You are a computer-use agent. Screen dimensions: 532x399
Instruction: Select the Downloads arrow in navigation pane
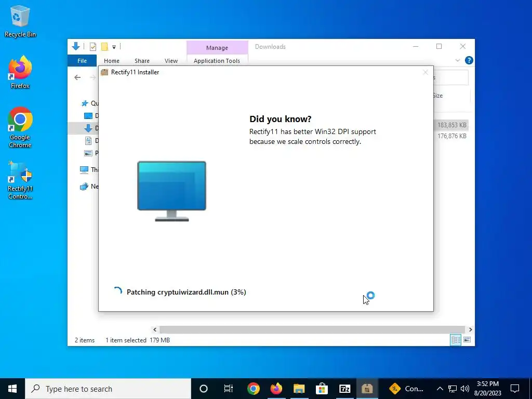(x=88, y=128)
